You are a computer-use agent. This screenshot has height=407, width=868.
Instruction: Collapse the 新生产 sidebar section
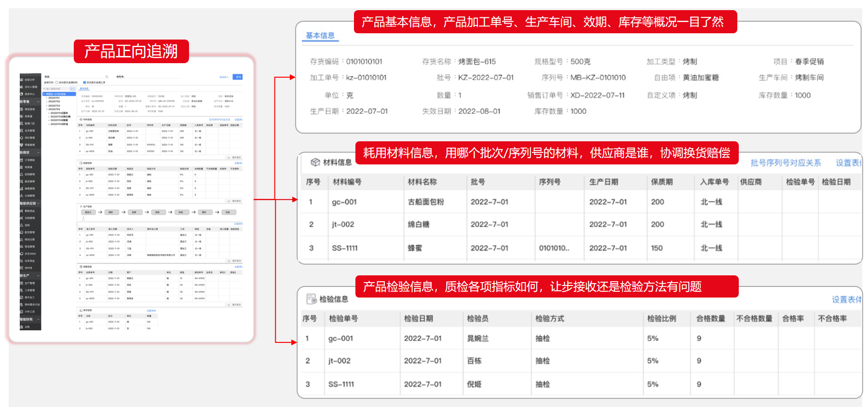pyautogui.click(x=38, y=275)
